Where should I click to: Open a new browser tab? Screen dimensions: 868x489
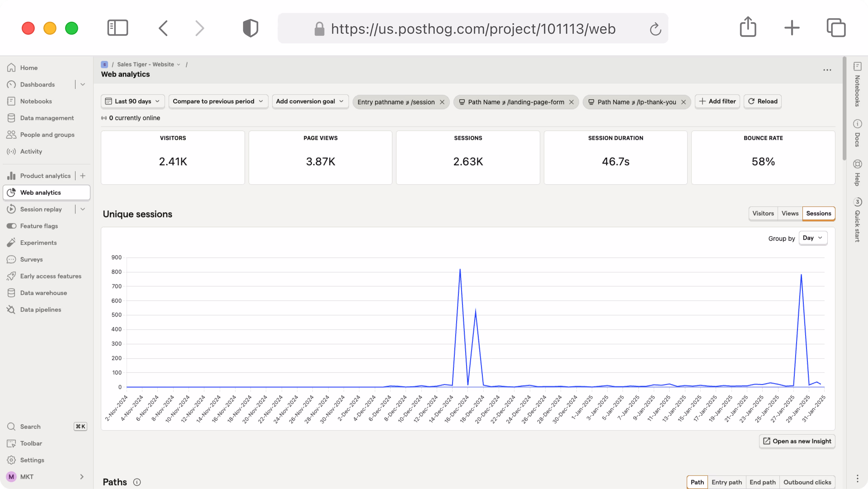click(792, 28)
